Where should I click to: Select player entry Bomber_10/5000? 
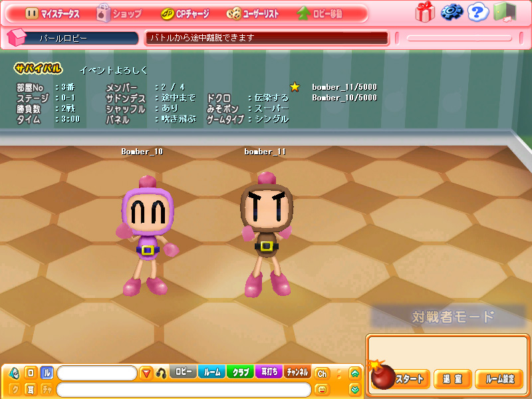click(x=344, y=98)
